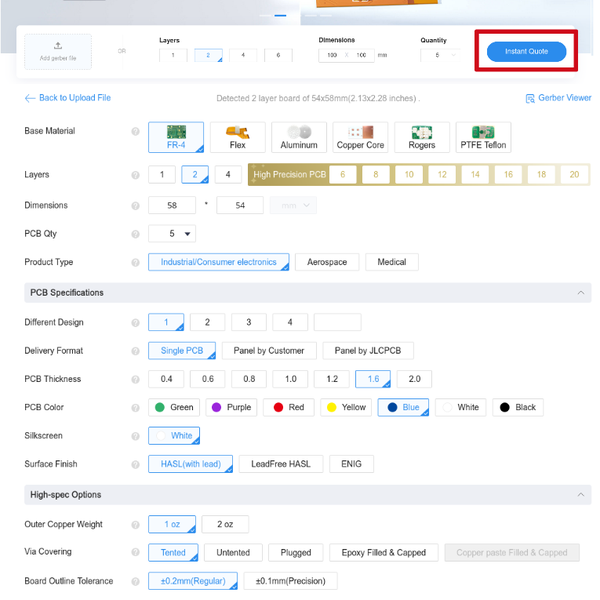Set PCB thickness to 2.0
600x600 pixels.
[414, 379]
